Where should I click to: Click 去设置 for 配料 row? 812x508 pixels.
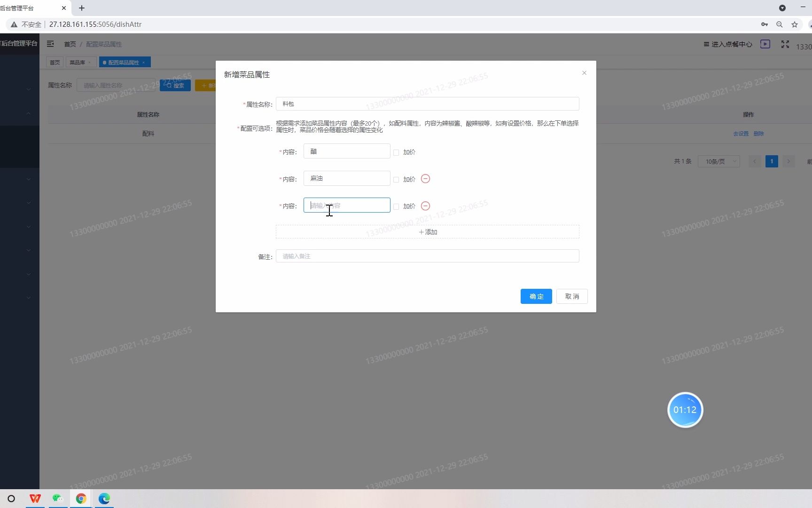[741, 134]
